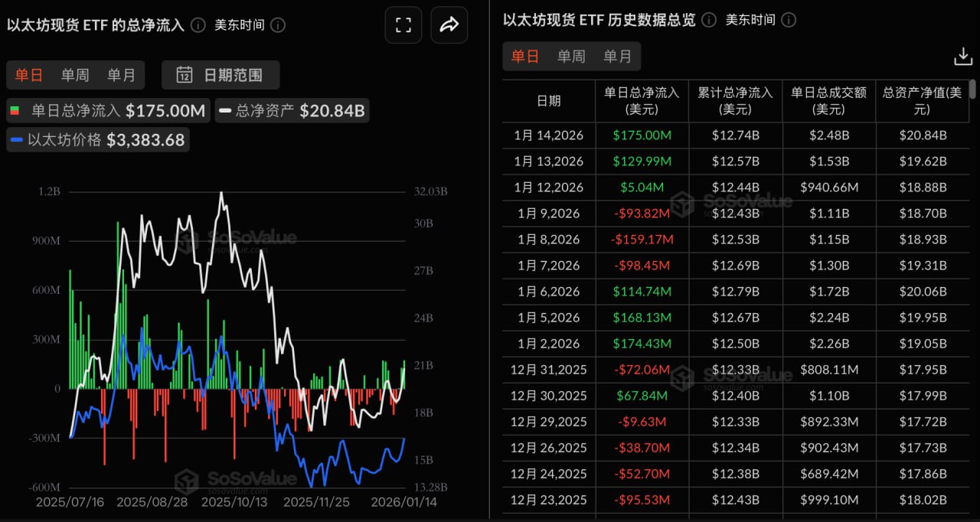Click info icon next to left 美东时间
This screenshot has height=522, width=980.
(x=278, y=25)
